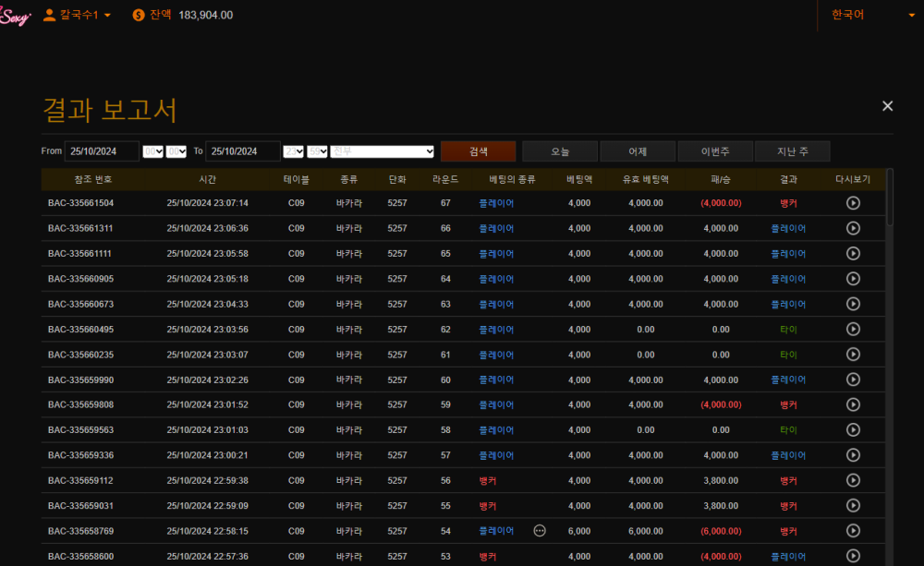Image resolution: width=924 pixels, height=566 pixels.
Task: Expand the To minute dropdown
Action: [318, 151]
